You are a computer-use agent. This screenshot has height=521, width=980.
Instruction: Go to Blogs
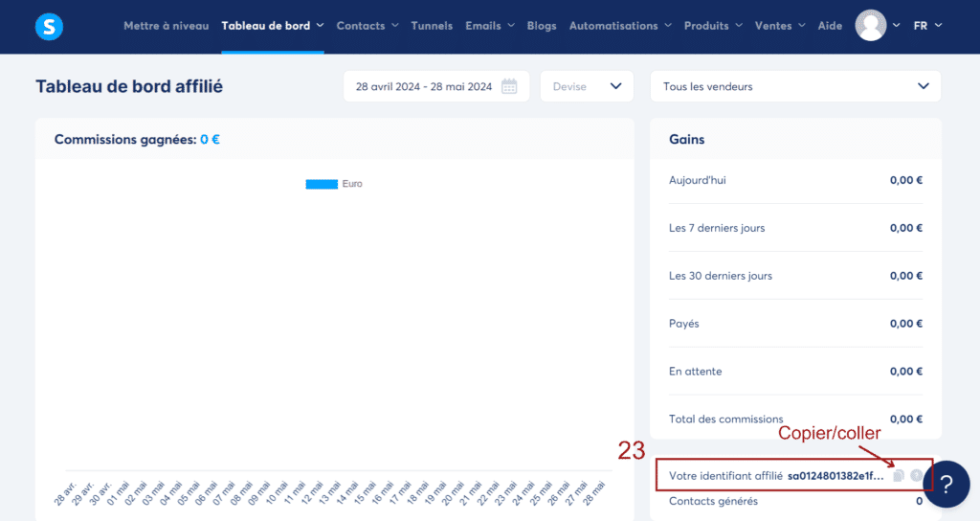[x=542, y=26]
